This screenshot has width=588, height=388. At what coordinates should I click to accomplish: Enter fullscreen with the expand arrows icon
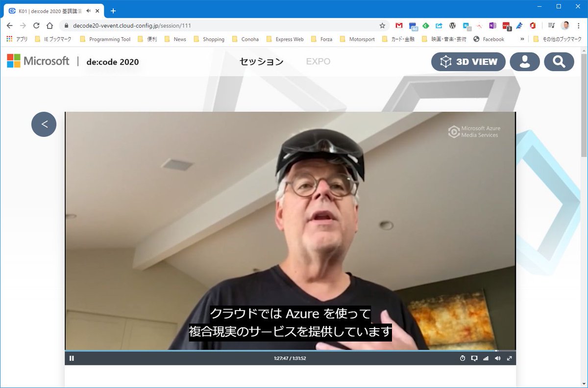(510, 358)
